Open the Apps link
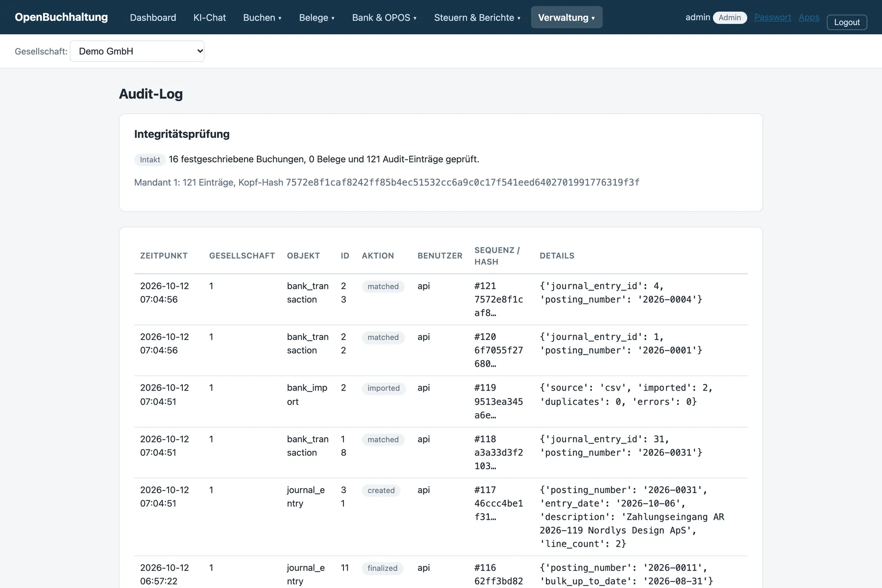The image size is (882, 588). click(809, 18)
